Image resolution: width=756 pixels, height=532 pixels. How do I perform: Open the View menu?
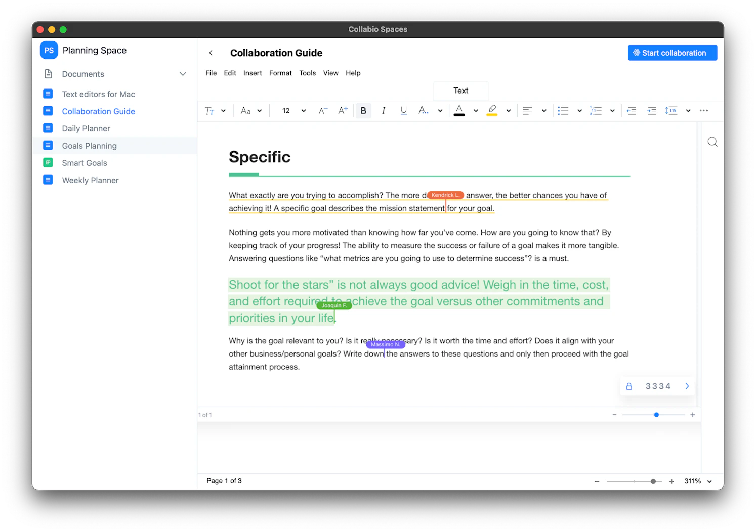point(331,73)
